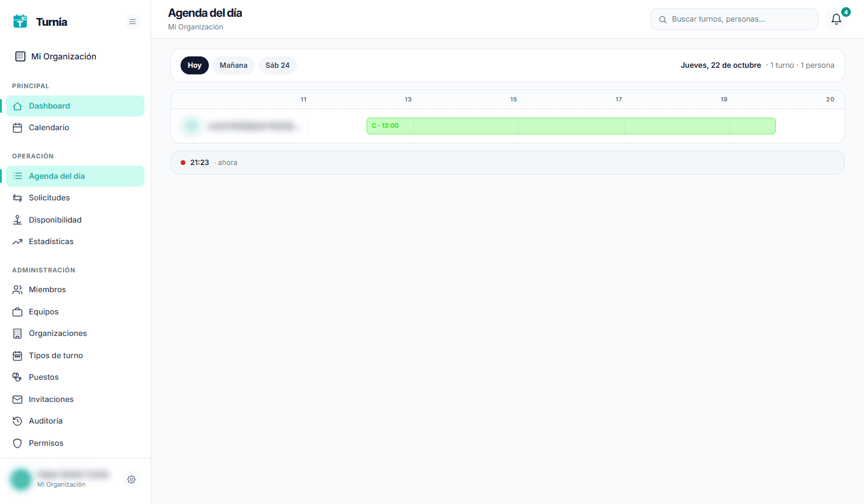Click the Buscar turnos, personas search field
This screenshot has width=864, height=504.
click(734, 19)
